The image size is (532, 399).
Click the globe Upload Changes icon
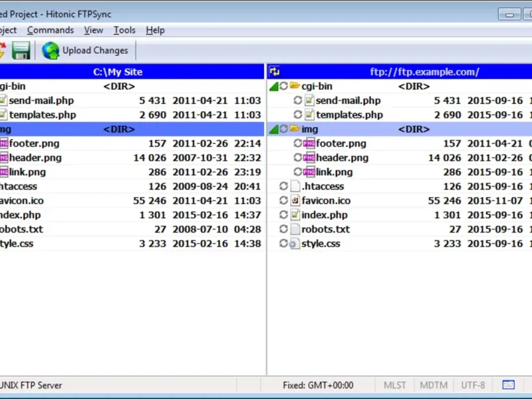[x=51, y=51]
